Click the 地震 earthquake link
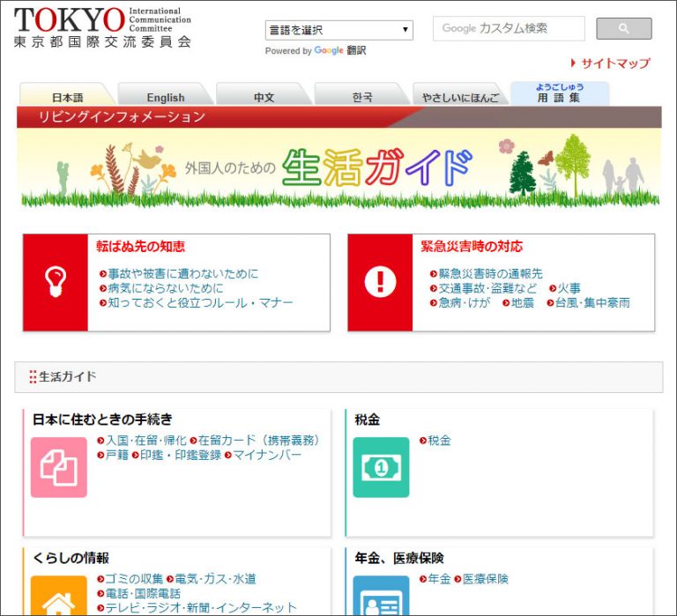677x616 pixels. (x=523, y=302)
